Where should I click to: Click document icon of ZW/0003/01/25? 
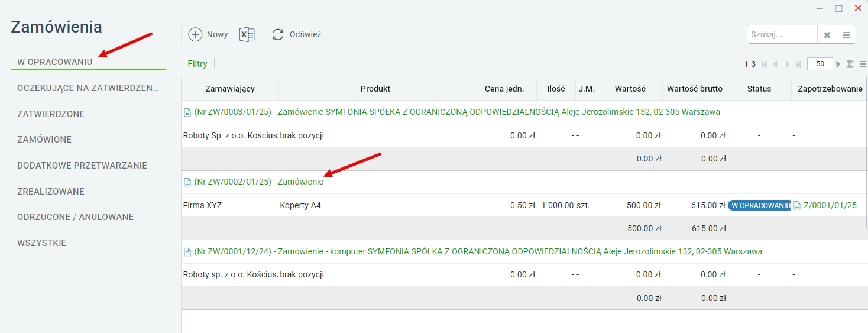point(187,112)
